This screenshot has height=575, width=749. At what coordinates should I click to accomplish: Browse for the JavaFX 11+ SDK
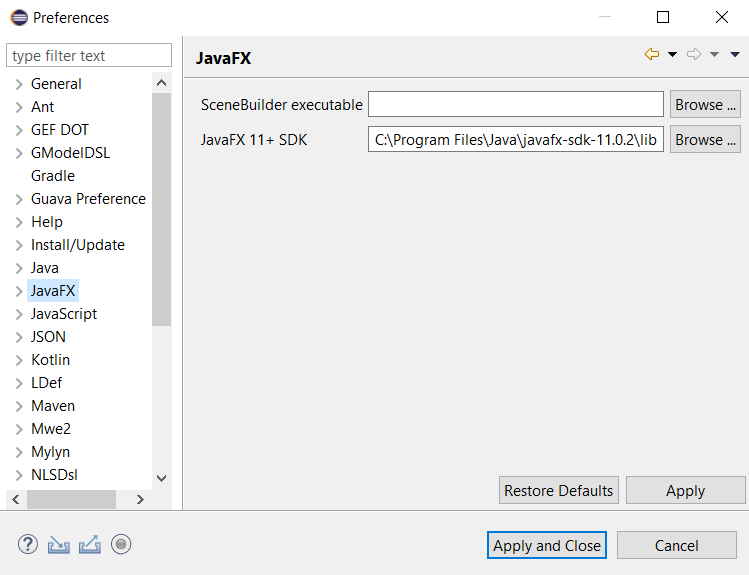click(x=705, y=139)
